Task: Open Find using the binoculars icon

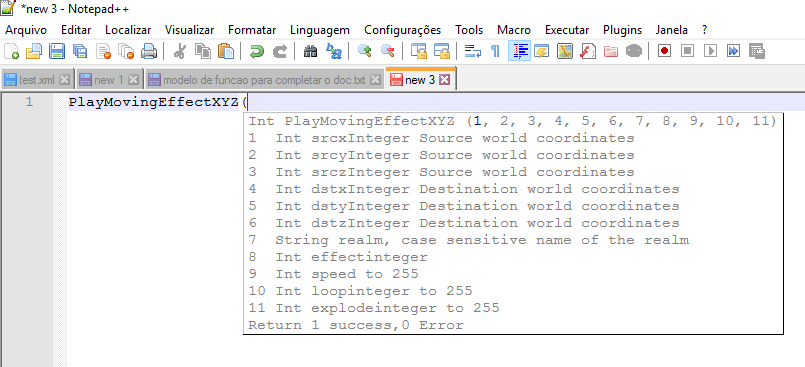Action: [x=311, y=51]
